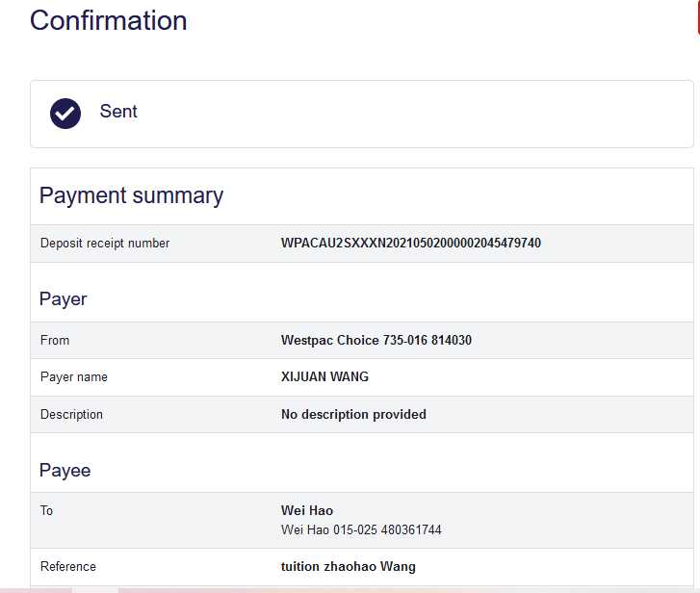
Task: Click the Westpac Choice account value
Action: pyautogui.click(x=376, y=341)
